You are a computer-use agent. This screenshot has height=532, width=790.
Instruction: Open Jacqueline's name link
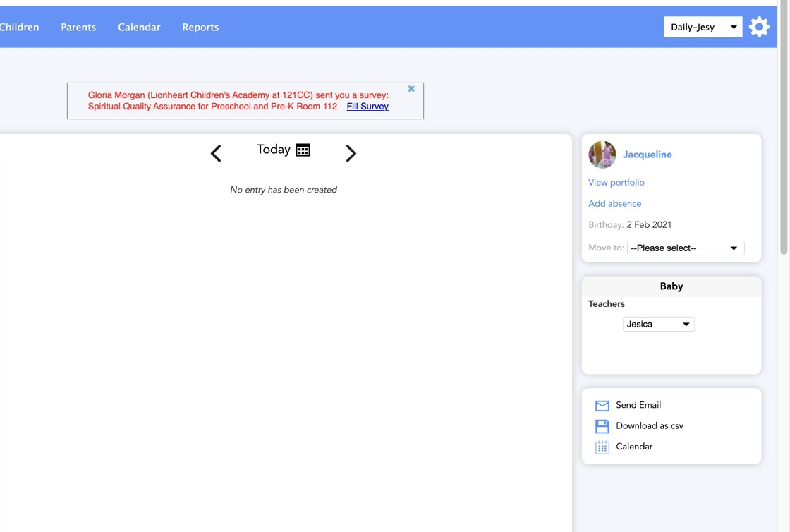647,154
